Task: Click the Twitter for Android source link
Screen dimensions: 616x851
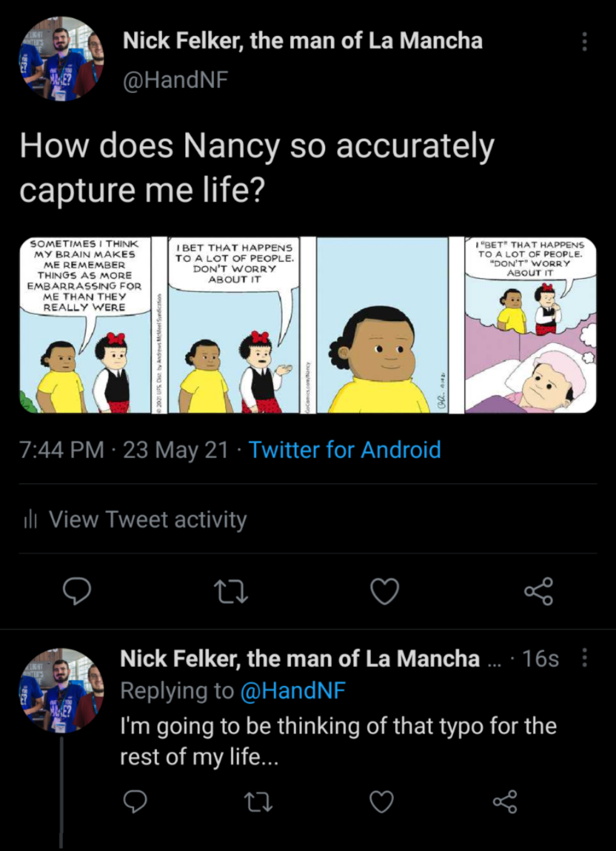Action: point(345,450)
